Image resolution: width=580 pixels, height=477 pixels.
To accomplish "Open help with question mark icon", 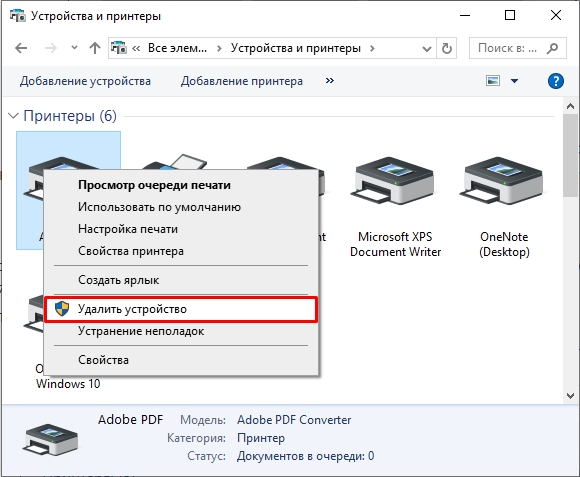I will coord(556,81).
